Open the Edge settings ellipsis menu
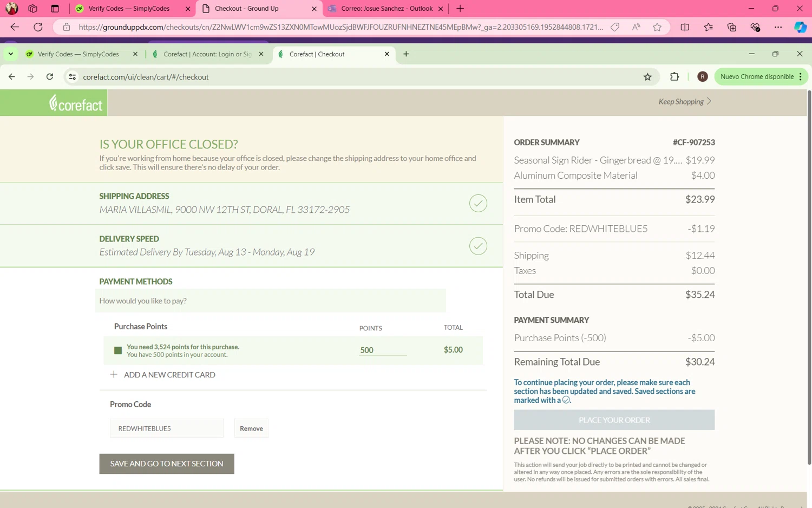Image resolution: width=812 pixels, height=508 pixels. pyautogui.click(x=778, y=27)
